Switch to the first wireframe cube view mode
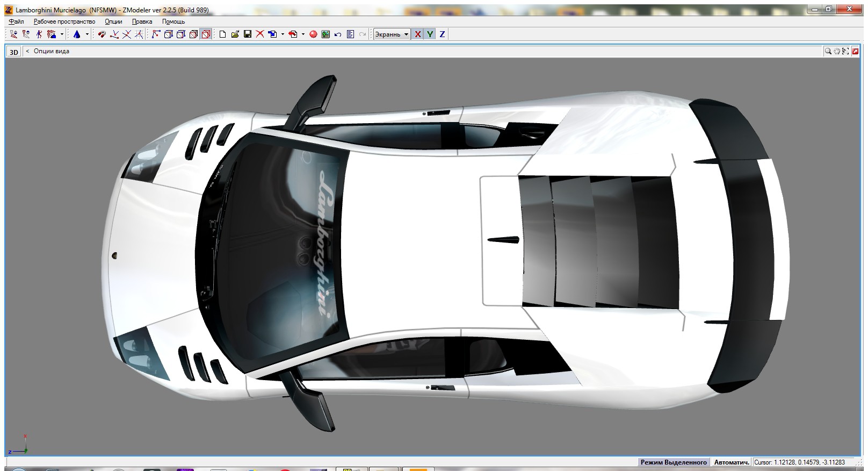The height and width of the screenshot is (471, 868). (x=168, y=34)
